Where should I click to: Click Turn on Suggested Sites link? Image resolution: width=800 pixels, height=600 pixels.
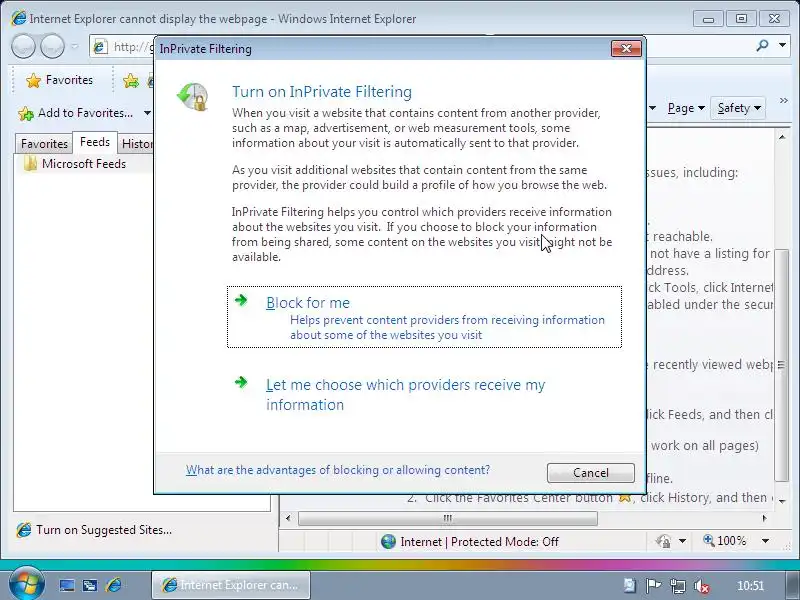pyautogui.click(x=94, y=530)
